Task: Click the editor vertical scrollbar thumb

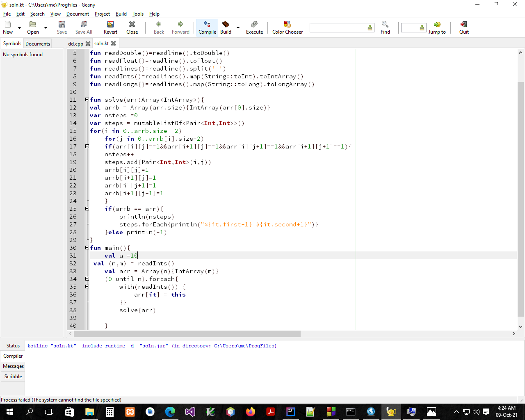Action: (520, 199)
